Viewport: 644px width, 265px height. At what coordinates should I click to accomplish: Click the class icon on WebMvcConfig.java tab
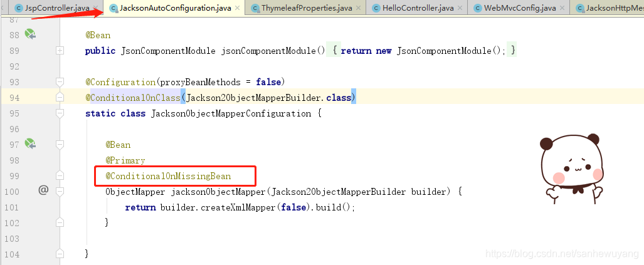point(478,8)
